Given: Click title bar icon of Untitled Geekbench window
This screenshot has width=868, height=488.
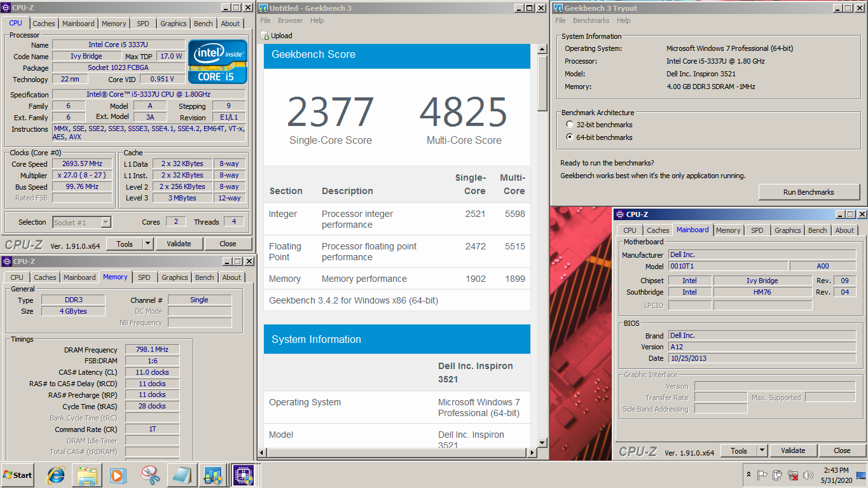Looking at the screenshot, I should click(263, 8).
